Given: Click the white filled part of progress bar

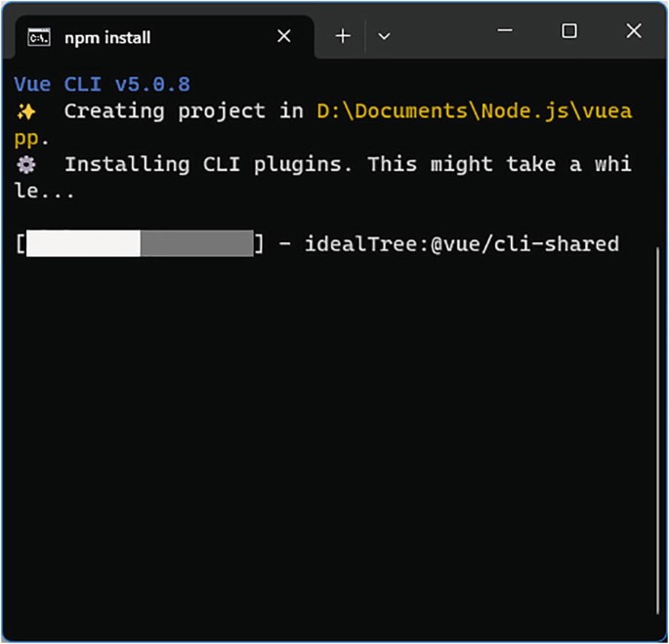Looking at the screenshot, I should pyautogui.click(x=83, y=243).
